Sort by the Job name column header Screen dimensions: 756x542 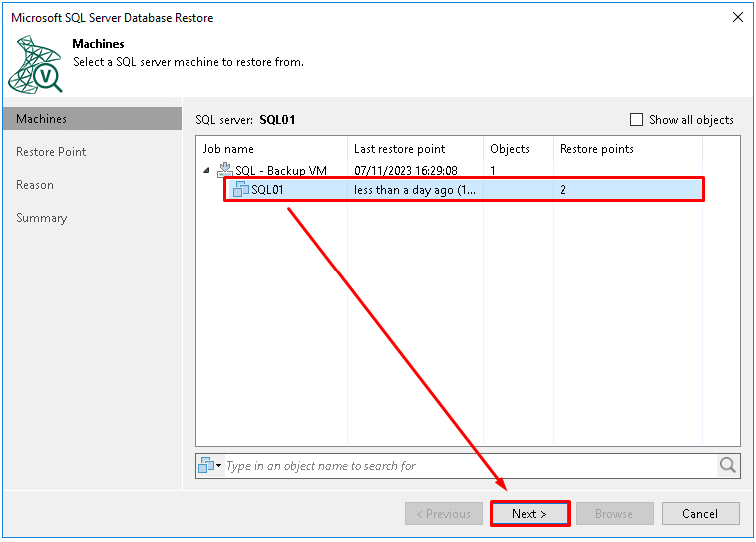272,149
